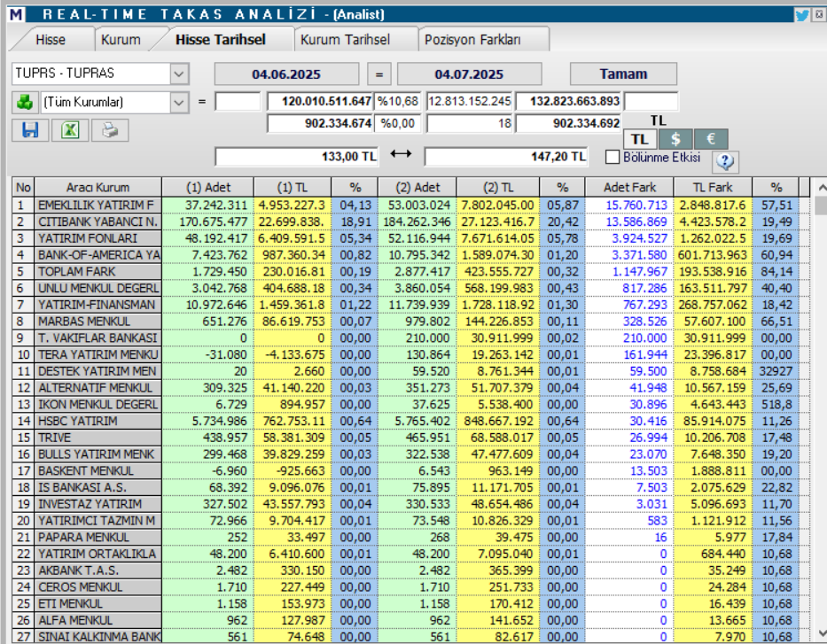Switch to the Kurum Tarihsel tab
This screenshot has height=644, width=827.
tap(345, 40)
